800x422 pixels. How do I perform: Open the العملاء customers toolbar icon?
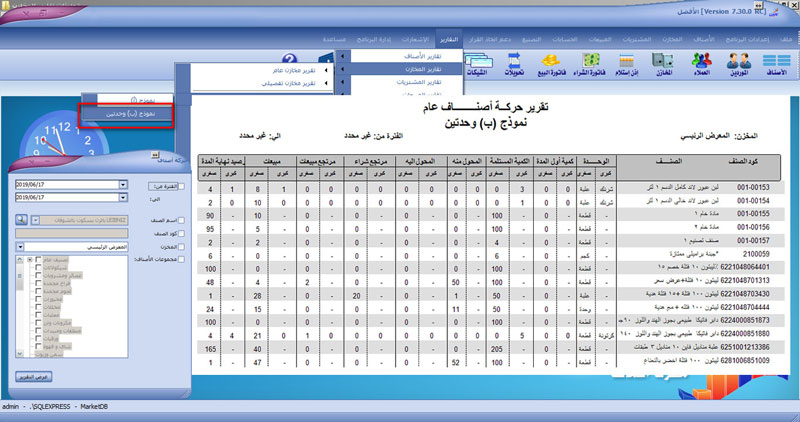click(x=702, y=65)
